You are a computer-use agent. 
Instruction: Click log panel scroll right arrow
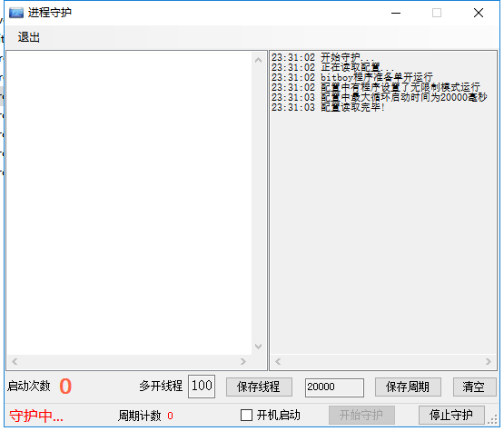point(489,362)
